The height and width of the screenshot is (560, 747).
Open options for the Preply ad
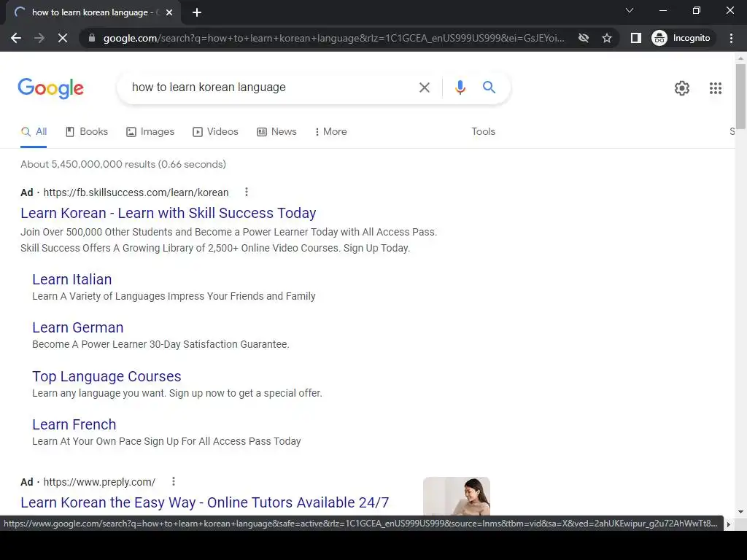pyautogui.click(x=174, y=481)
